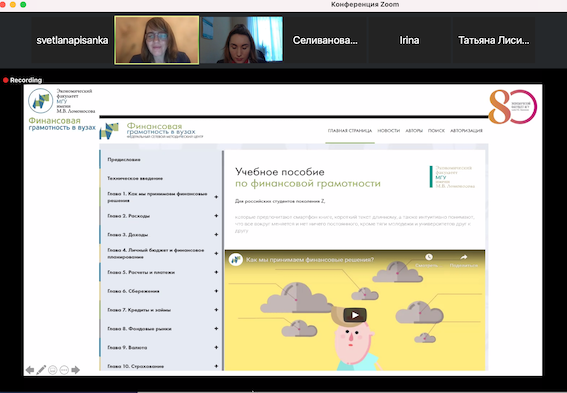Expand Глава 4 Личный бюджет plus icon
567x393 pixels.
pyautogui.click(x=216, y=253)
